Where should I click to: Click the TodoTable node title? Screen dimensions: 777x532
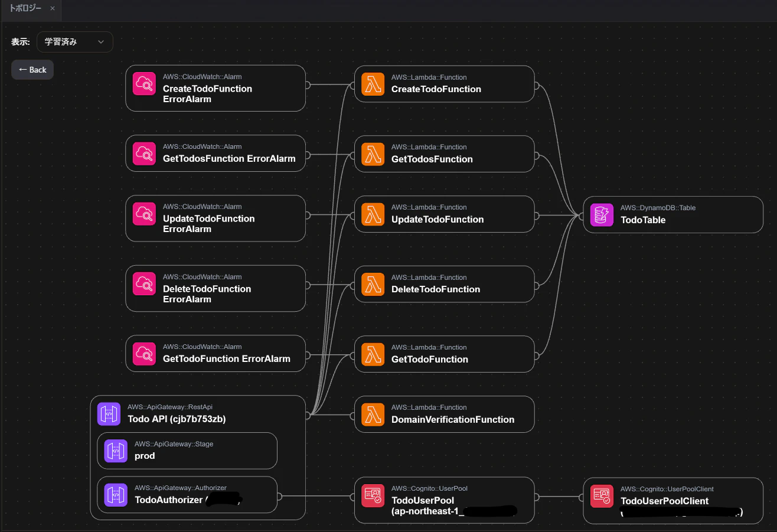click(643, 220)
